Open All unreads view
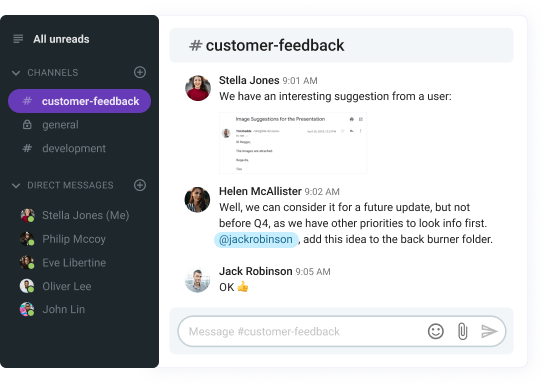The width and height of the screenshot is (546, 386). click(61, 39)
